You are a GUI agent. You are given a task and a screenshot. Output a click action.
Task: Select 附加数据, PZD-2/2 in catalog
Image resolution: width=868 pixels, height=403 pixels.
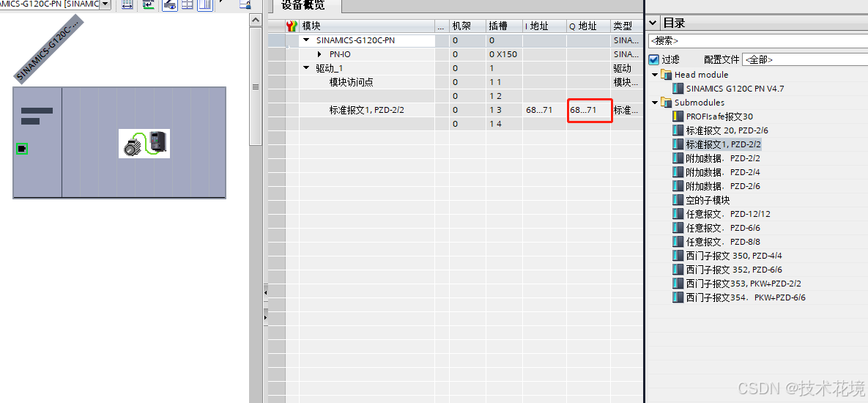[723, 158]
